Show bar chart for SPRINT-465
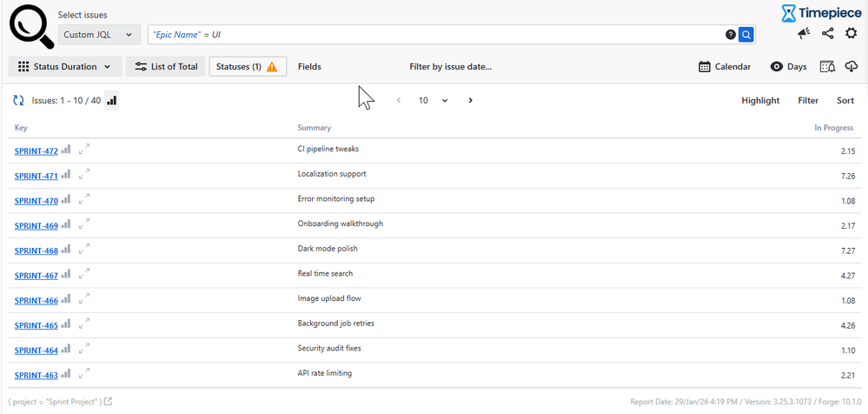Image resolution: width=868 pixels, height=414 pixels. coord(66,324)
